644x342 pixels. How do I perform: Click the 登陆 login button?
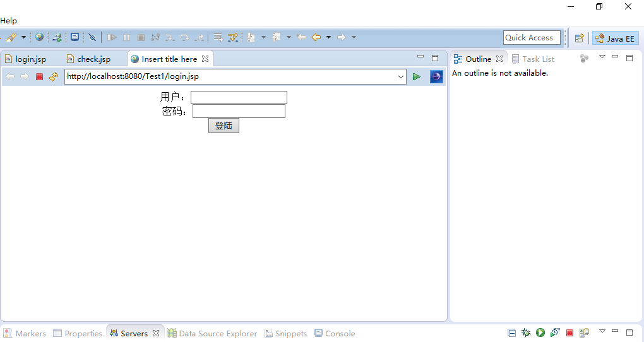point(224,126)
